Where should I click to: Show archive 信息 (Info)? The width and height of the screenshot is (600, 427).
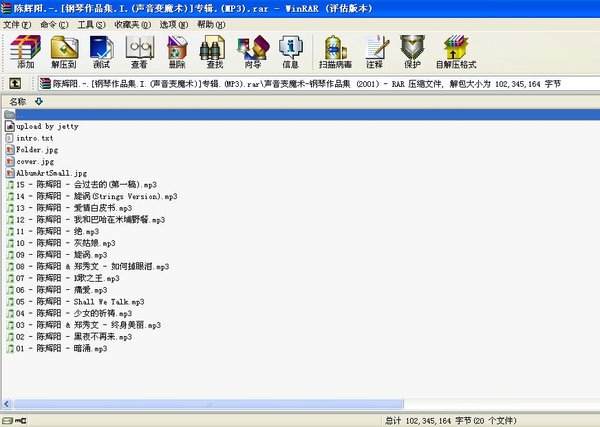[x=290, y=52]
